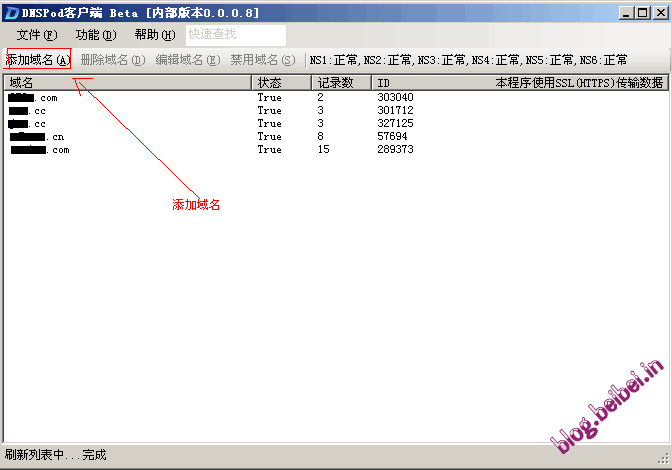Image resolution: width=672 pixels, height=470 pixels.
Task: Minimize the DNSPod client window
Action: pos(626,13)
